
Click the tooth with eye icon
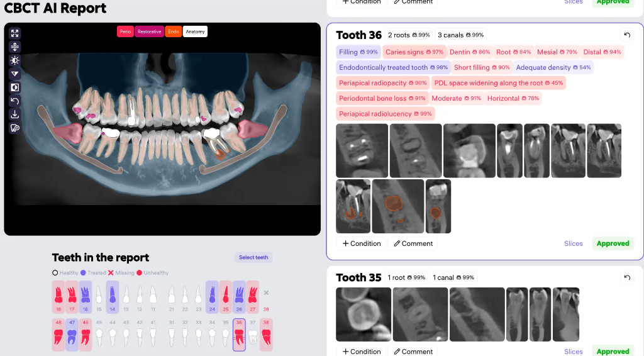pos(15,128)
